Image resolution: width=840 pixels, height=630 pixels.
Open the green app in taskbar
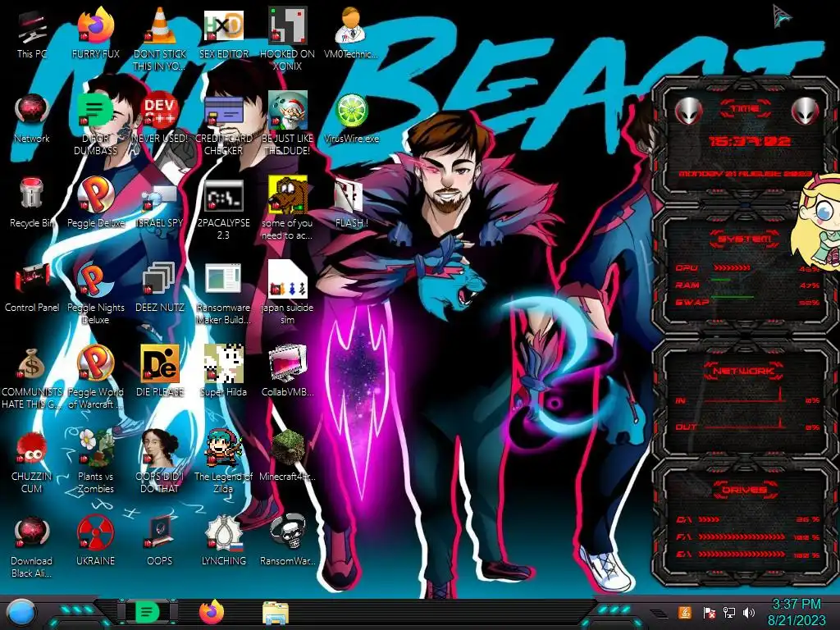147,612
